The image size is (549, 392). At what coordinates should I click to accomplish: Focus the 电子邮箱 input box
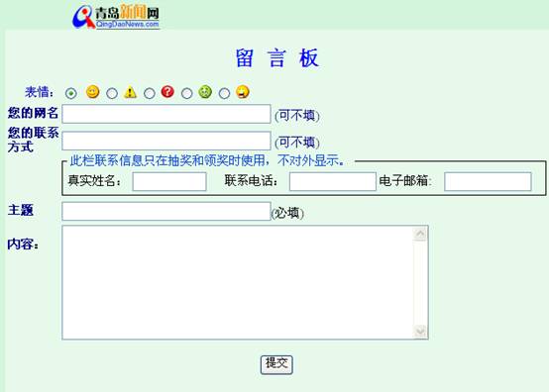click(489, 181)
